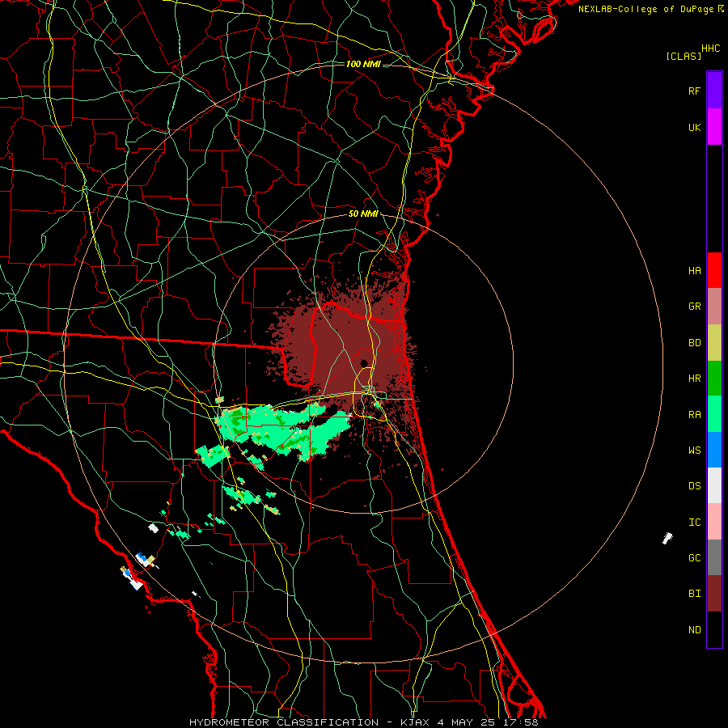Click the IC light pink legend swatch
The height and width of the screenshot is (728, 728).
(x=714, y=522)
